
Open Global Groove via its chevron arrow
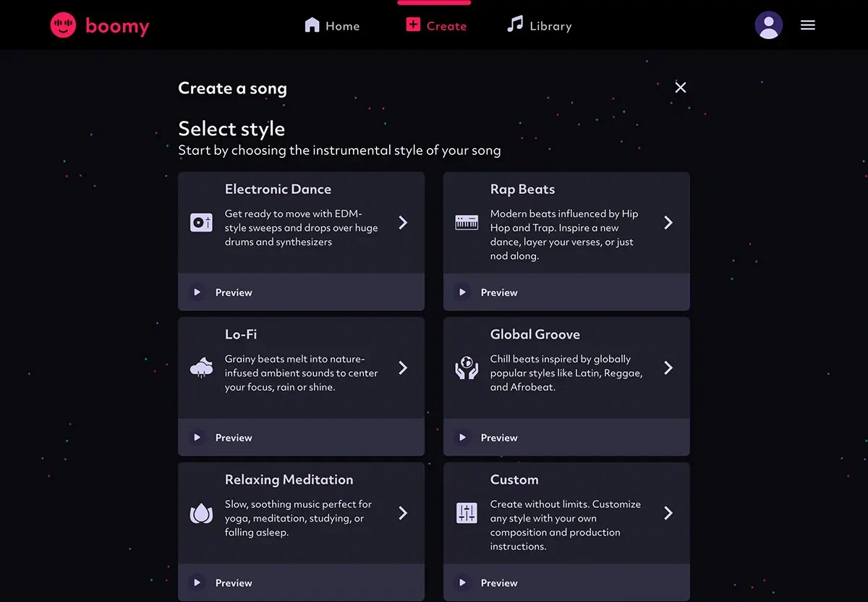click(668, 368)
